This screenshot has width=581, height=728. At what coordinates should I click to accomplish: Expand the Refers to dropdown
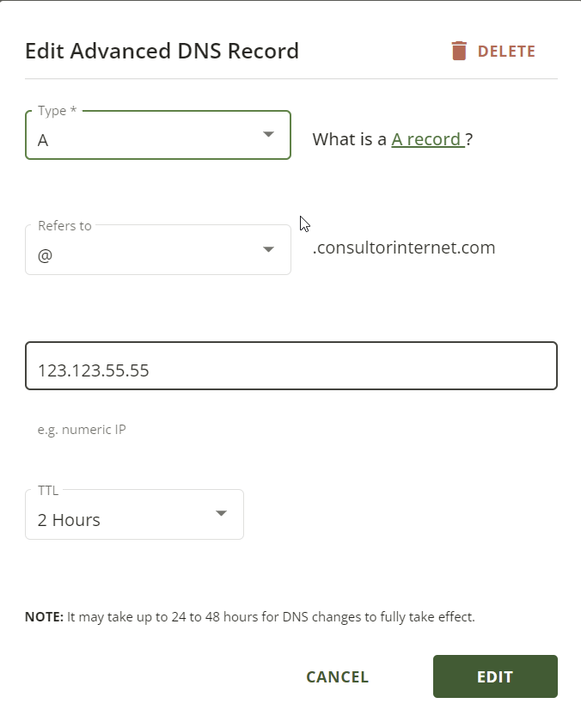click(x=158, y=250)
